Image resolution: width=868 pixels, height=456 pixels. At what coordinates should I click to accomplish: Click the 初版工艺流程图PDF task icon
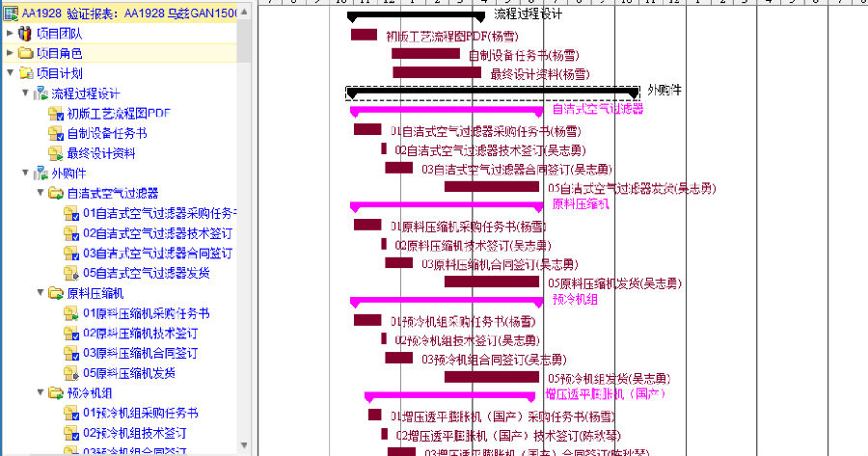point(56,114)
